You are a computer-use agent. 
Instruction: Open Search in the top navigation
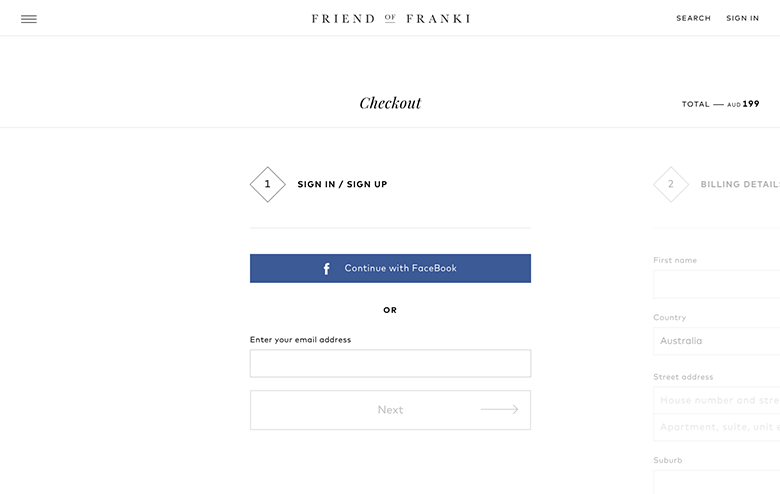pos(693,18)
